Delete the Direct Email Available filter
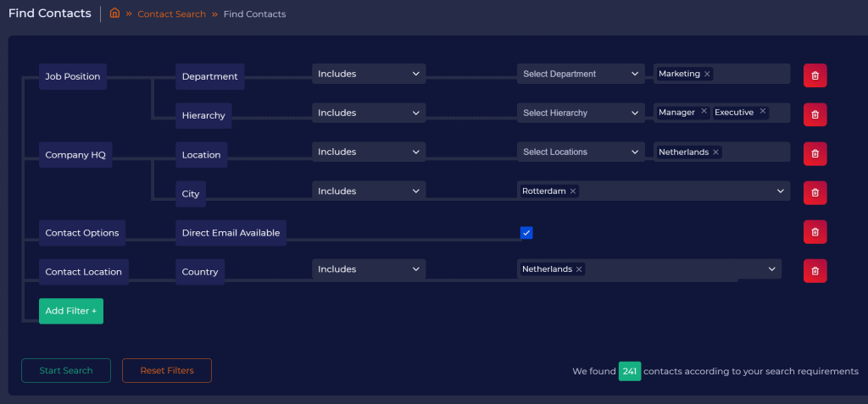 point(815,231)
